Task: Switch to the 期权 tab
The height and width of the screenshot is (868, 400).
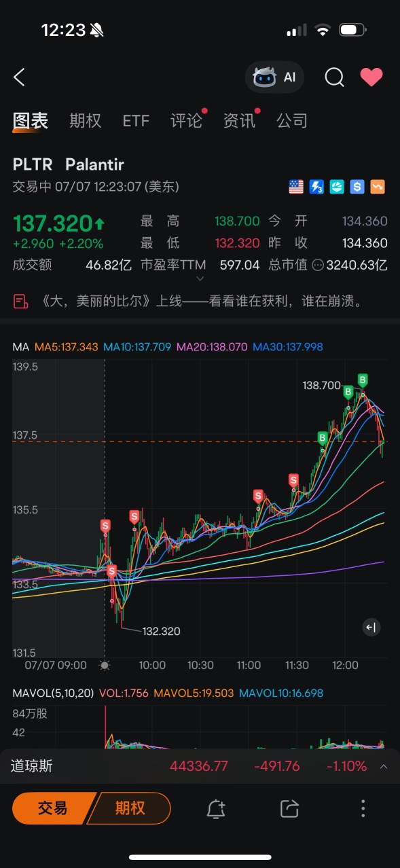Action: 86,121
